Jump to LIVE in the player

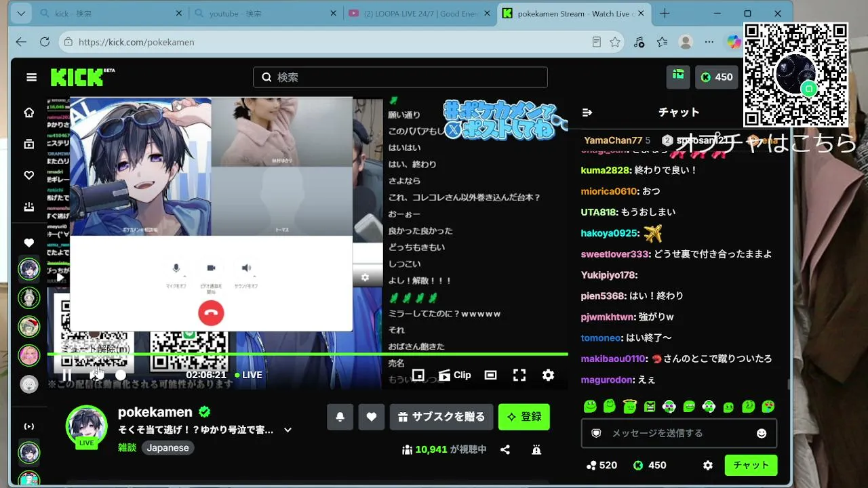point(248,375)
